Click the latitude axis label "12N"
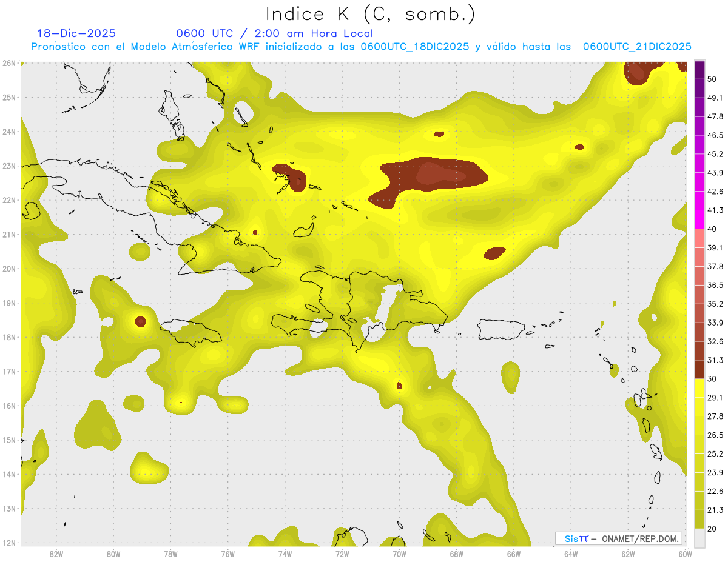728x562 pixels. 9,543
